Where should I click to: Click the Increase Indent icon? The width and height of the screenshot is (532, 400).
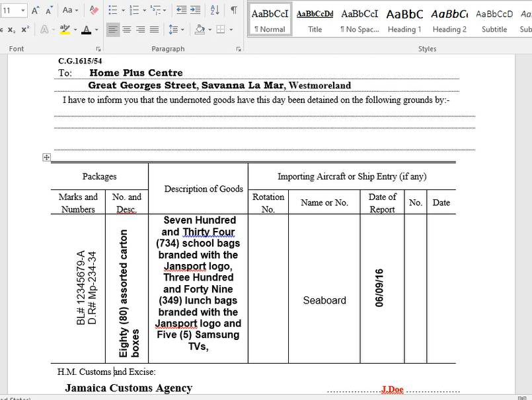point(194,10)
